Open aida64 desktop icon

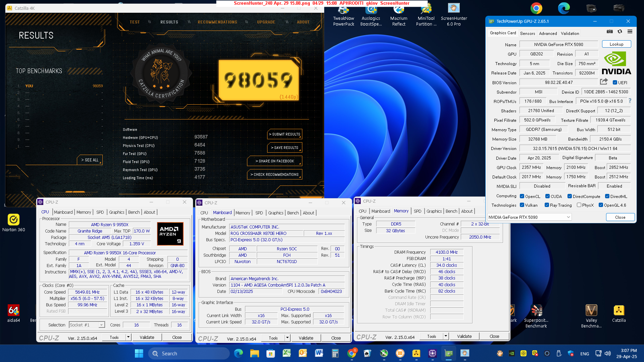[13, 313]
